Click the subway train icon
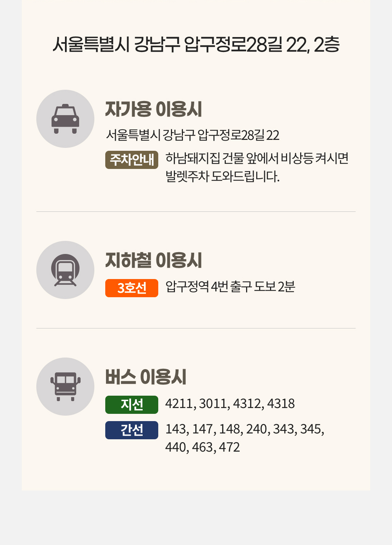Screen dimensions: 392x545 tap(65, 270)
